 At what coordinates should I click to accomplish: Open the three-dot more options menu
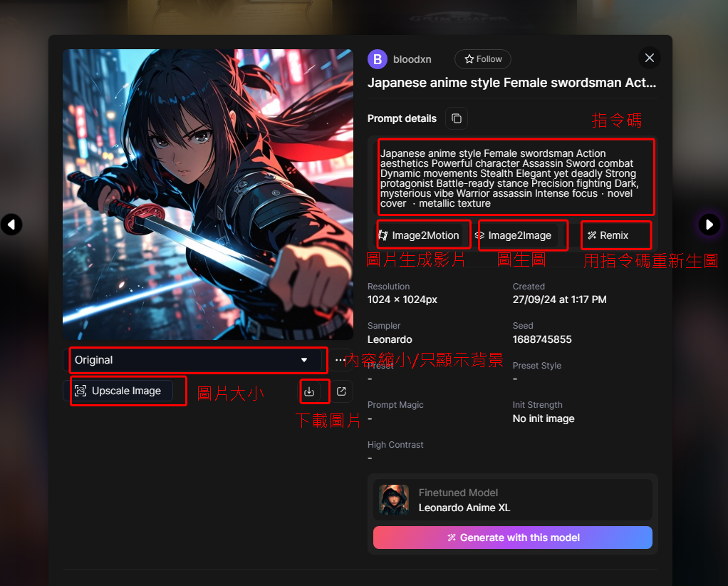pos(340,360)
